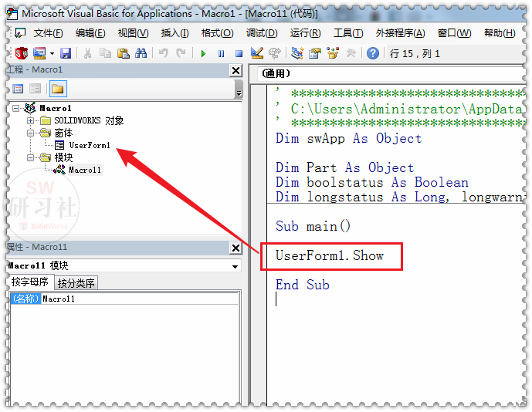Open the Insert UserForm dropdown arrow
The height and width of the screenshot is (412, 532).
point(52,53)
